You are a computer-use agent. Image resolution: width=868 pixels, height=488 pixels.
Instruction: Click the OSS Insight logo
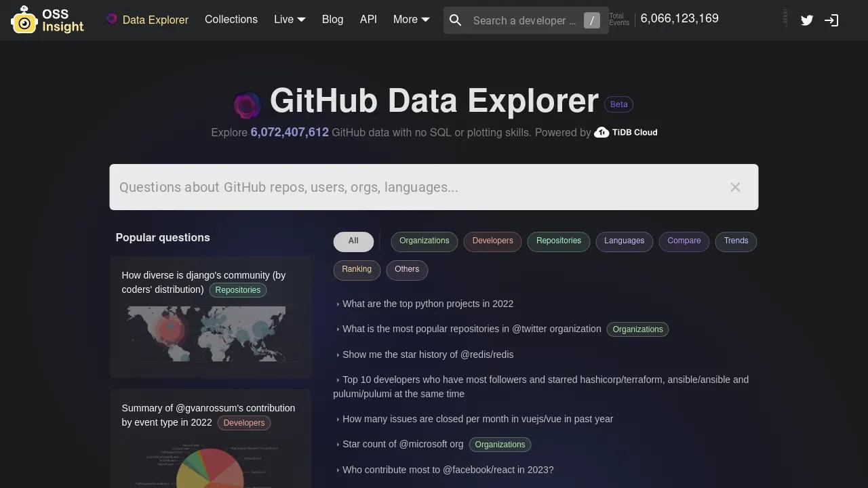[47, 20]
